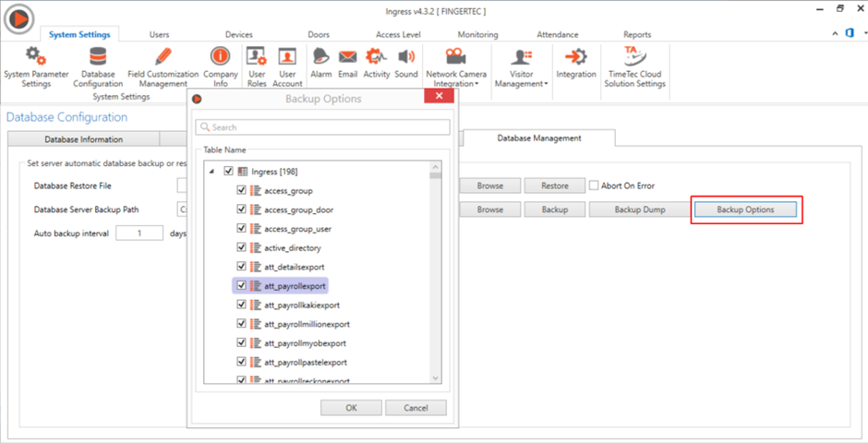Close the Backup Options dialog
This screenshot has height=443, width=868.
(439, 96)
